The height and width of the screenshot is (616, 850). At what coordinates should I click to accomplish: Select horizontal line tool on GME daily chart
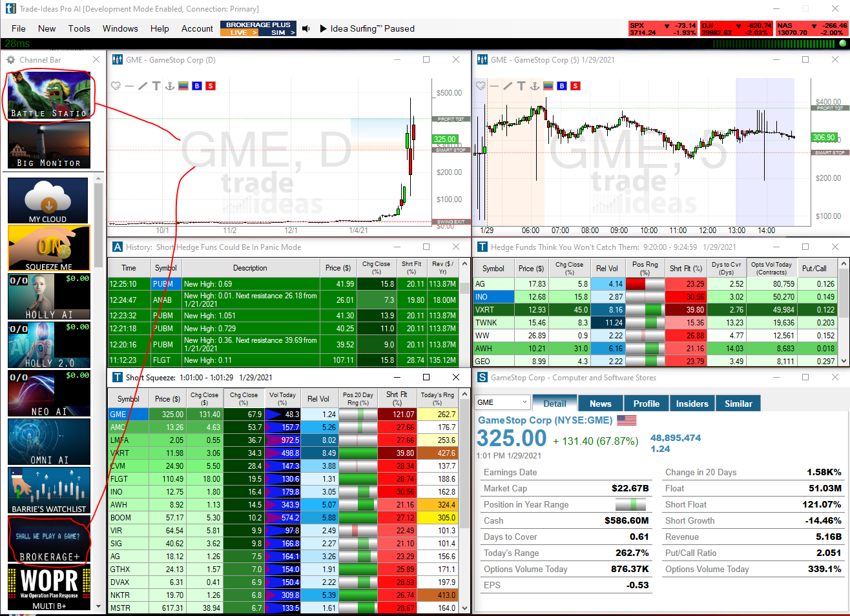[x=129, y=86]
